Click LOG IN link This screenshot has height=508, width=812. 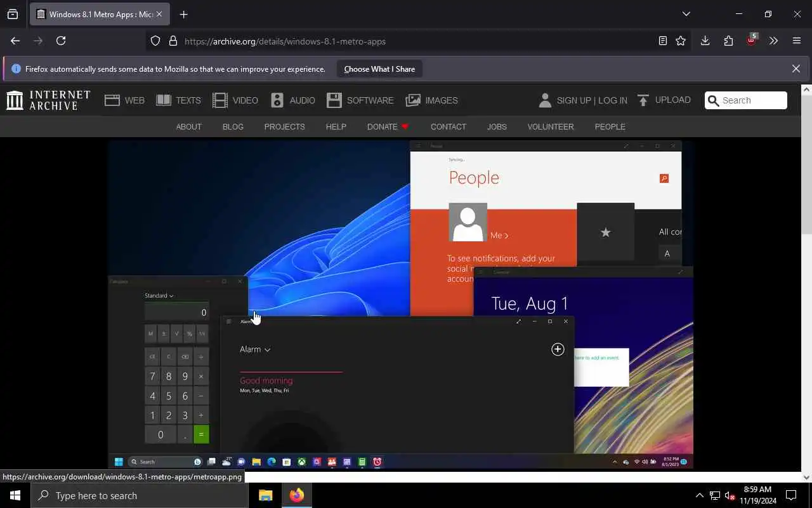(x=613, y=100)
